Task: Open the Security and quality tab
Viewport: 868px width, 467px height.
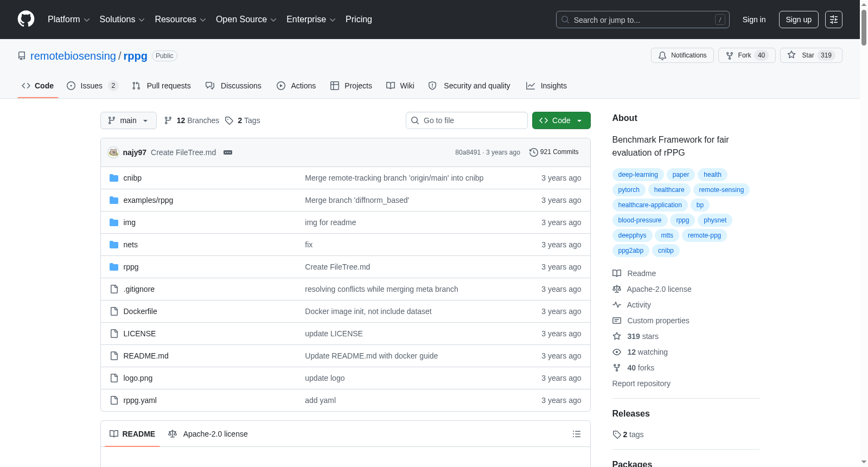Action: (469, 86)
